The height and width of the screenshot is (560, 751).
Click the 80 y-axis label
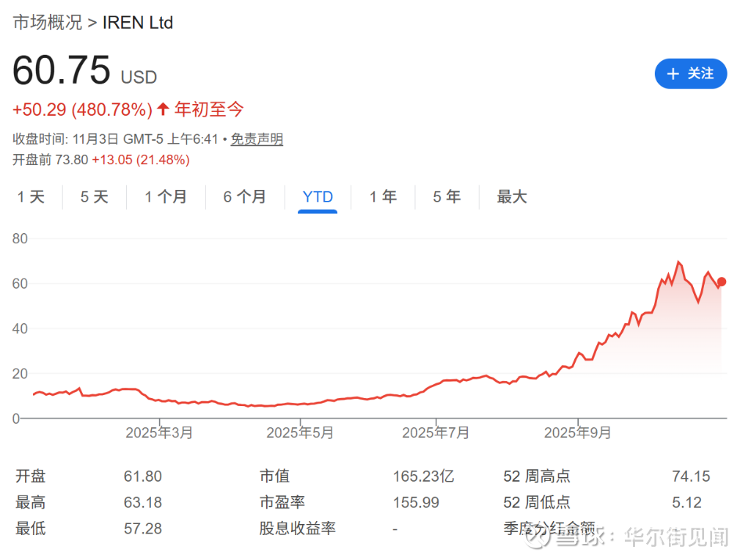click(x=20, y=238)
